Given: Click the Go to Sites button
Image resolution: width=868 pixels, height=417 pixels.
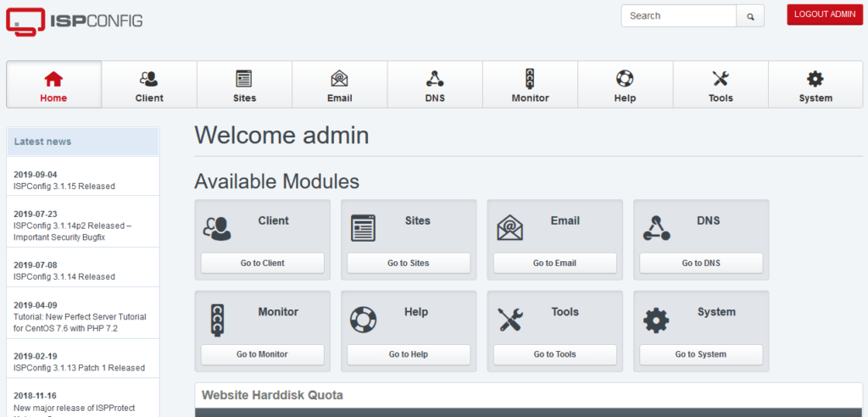Looking at the screenshot, I should pyautogui.click(x=409, y=263).
